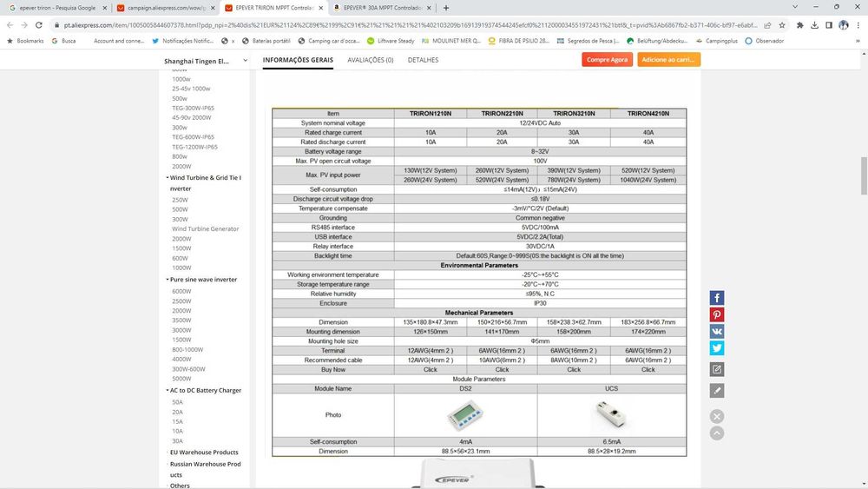Viewport: 868px width, 489px height.
Task: Navigate back in browser history
Action: click(10, 25)
